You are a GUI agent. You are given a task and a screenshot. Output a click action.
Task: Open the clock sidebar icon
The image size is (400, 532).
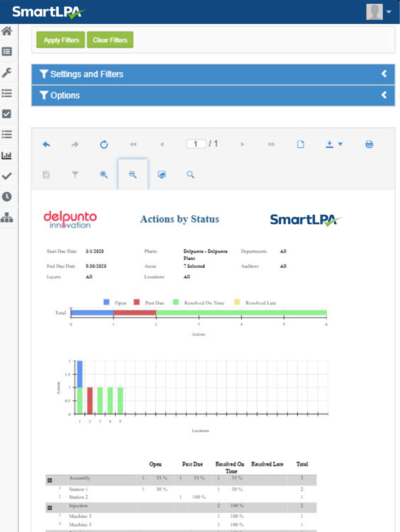[7, 197]
